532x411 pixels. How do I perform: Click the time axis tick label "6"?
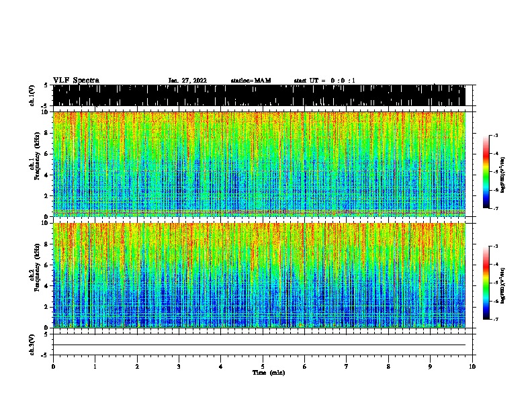pos(305,367)
